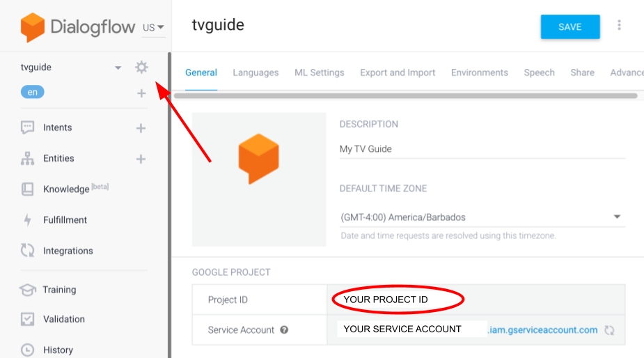Expand the default time zone dropdown

click(x=616, y=217)
